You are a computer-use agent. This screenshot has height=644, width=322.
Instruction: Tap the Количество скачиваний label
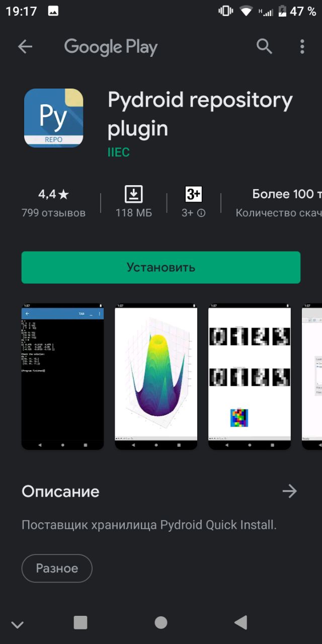click(279, 213)
